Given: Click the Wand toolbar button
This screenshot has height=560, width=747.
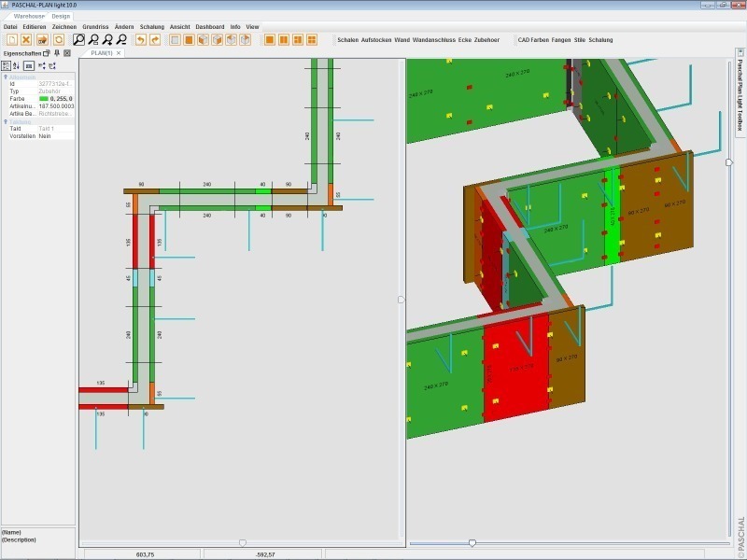Looking at the screenshot, I should coord(402,40).
